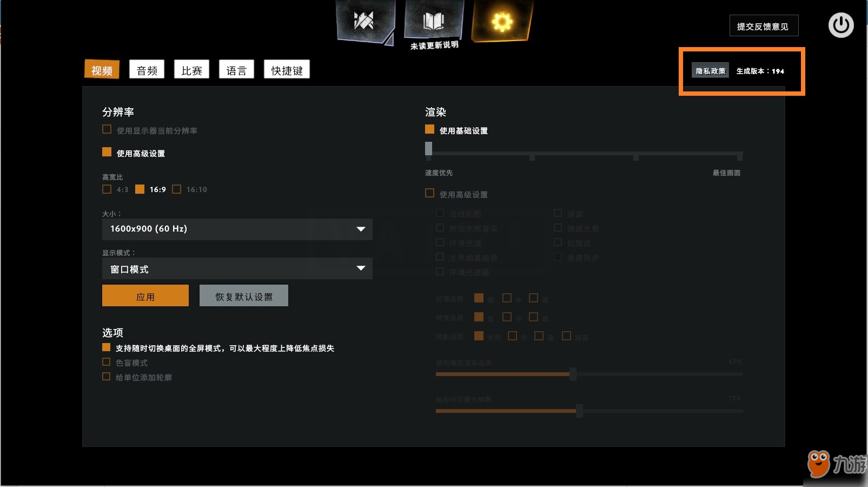Image resolution: width=868 pixels, height=487 pixels.
Task: Set 阴影品质 to 关闭
Action: pyautogui.click(x=479, y=336)
